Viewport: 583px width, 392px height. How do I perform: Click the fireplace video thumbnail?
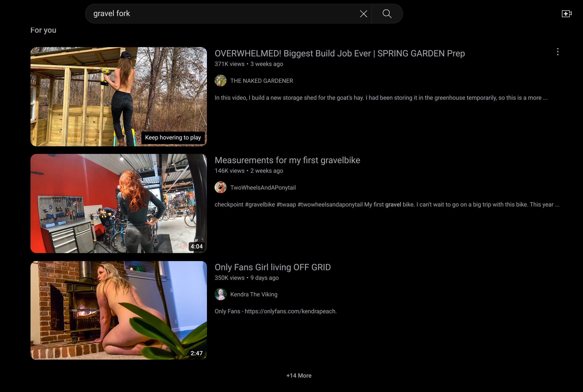click(118, 310)
